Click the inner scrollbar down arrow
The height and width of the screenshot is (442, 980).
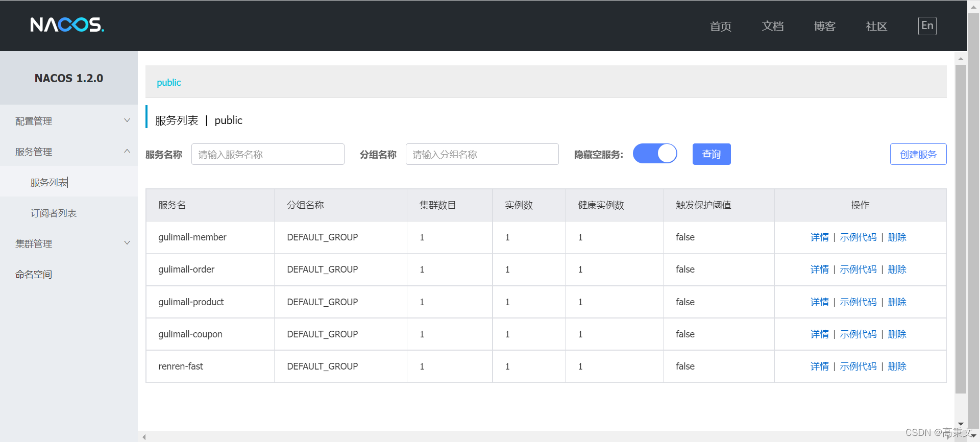click(x=961, y=424)
